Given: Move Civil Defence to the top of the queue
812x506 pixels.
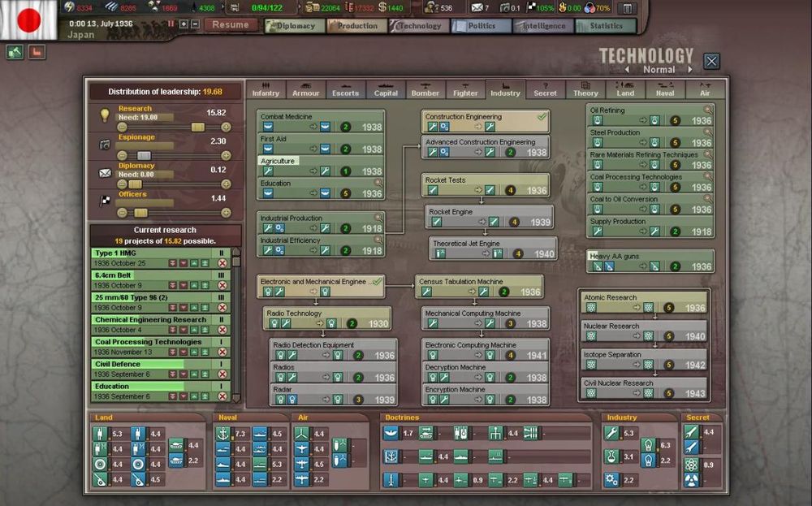Looking at the screenshot, I should click(x=205, y=374).
